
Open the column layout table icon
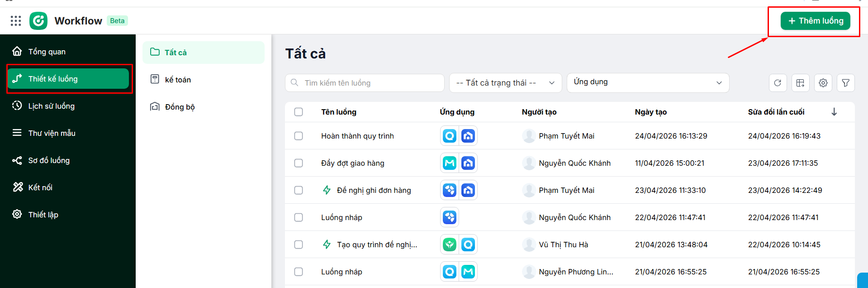800,83
